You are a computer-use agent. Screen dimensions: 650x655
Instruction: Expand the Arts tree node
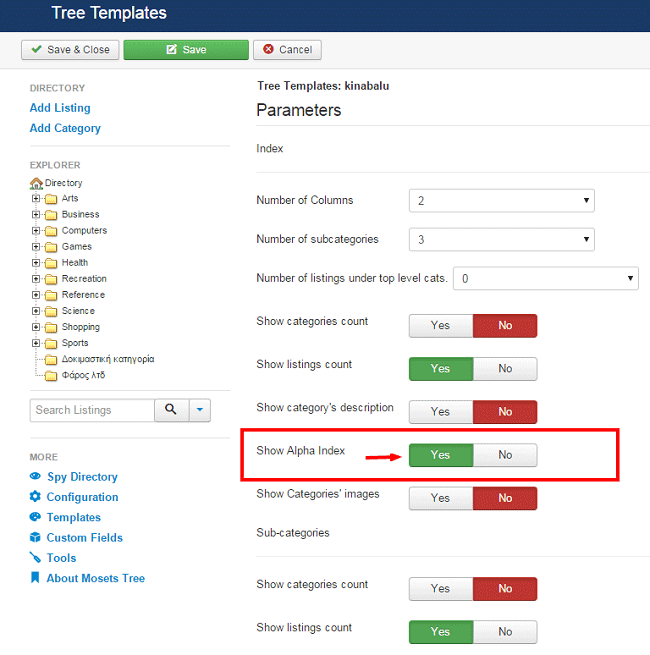pos(36,198)
